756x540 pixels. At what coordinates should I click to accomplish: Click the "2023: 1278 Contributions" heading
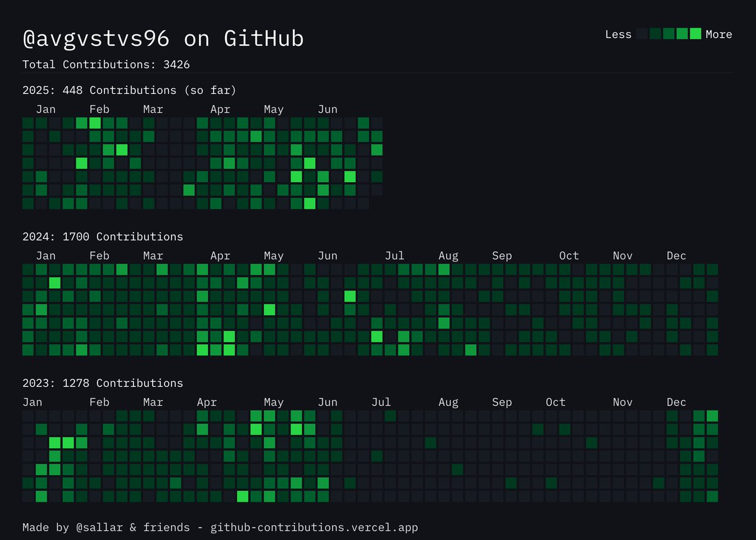click(103, 383)
